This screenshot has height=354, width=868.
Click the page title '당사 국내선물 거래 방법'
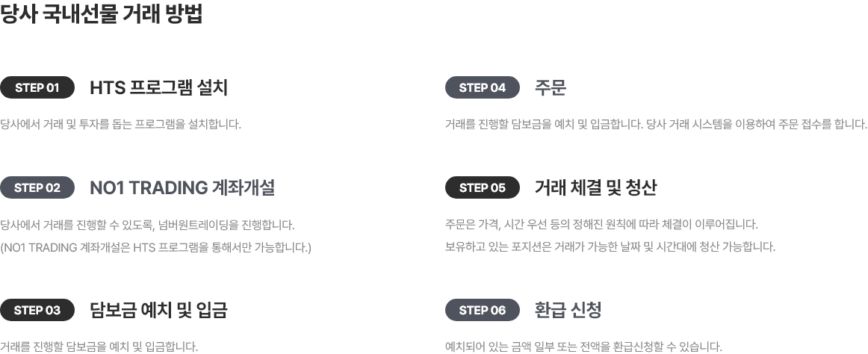[x=101, y=14]
